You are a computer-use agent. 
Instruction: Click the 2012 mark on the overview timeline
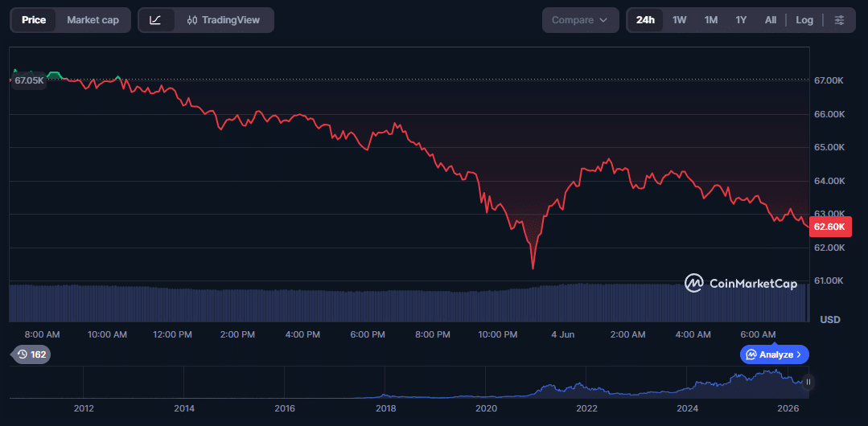84,409
